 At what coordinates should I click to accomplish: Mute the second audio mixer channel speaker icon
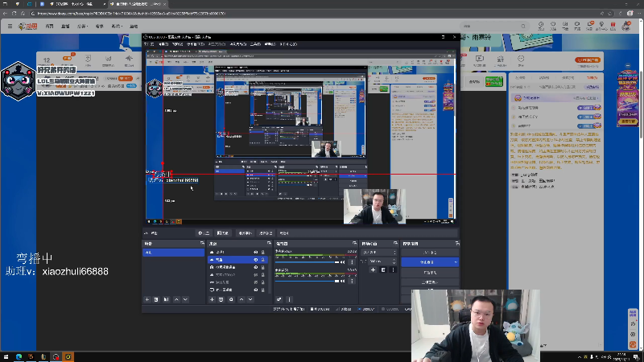pyautogui.click(x=343, y=281)
